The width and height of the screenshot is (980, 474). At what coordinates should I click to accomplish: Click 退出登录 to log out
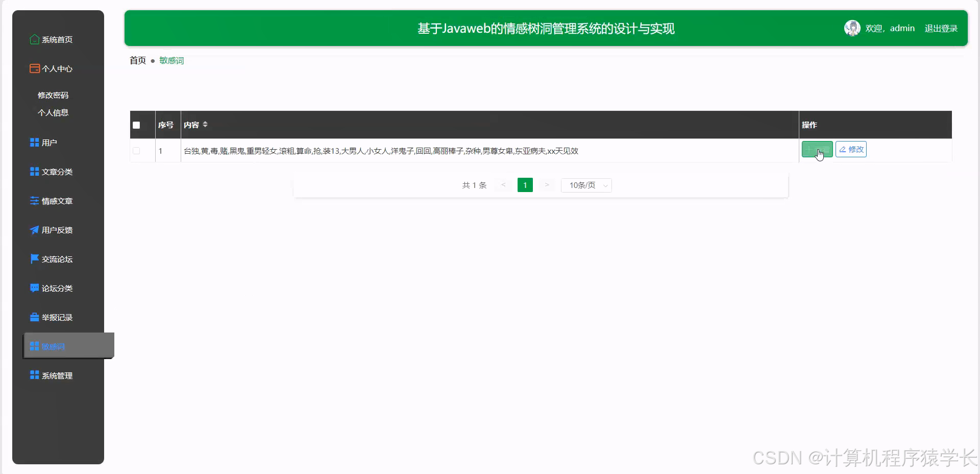click(941, 28)
